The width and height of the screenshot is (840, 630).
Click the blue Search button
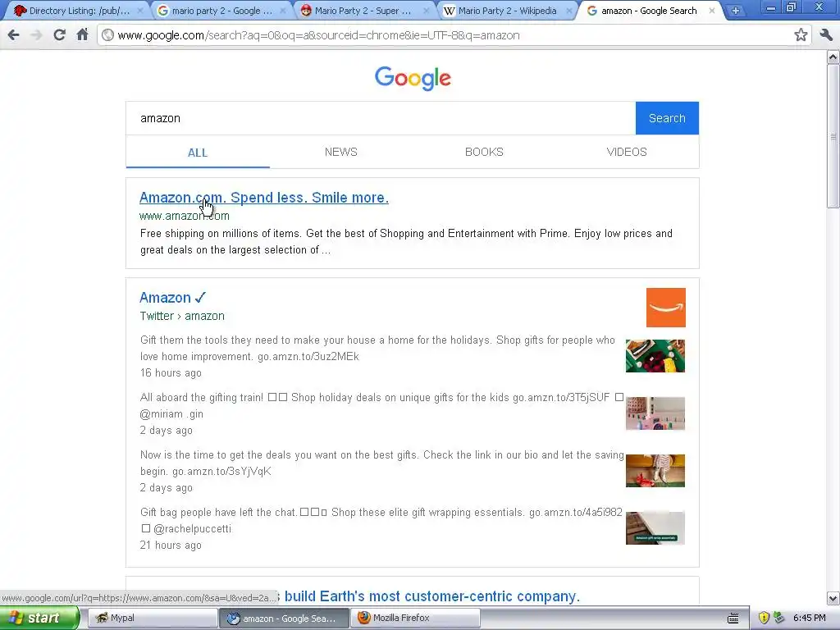(667, 118)
